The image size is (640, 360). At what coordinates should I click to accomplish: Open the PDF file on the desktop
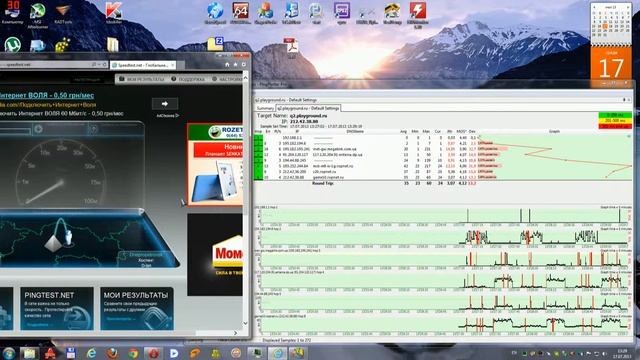click(291, 47)
